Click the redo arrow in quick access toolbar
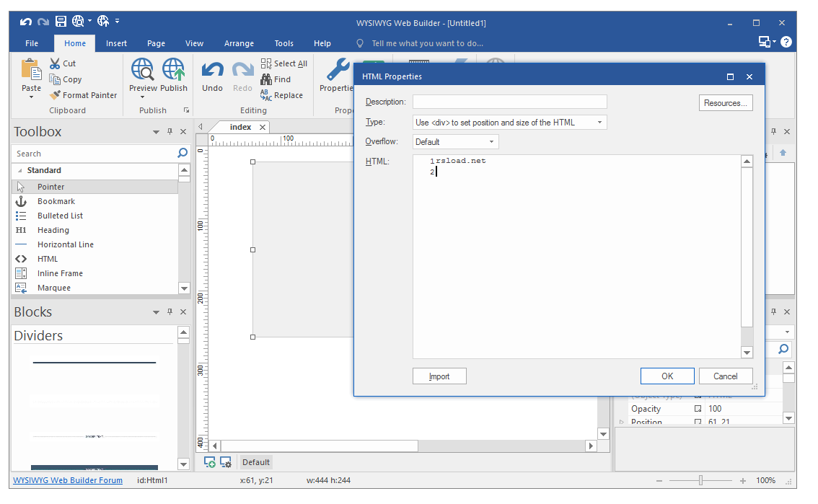 coord(43,22)
